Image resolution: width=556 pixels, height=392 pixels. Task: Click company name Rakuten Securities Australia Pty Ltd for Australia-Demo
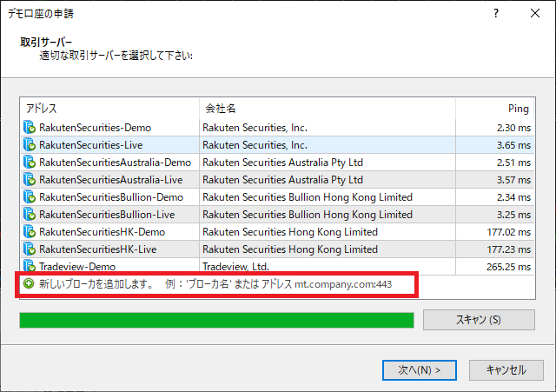(282, 163)
